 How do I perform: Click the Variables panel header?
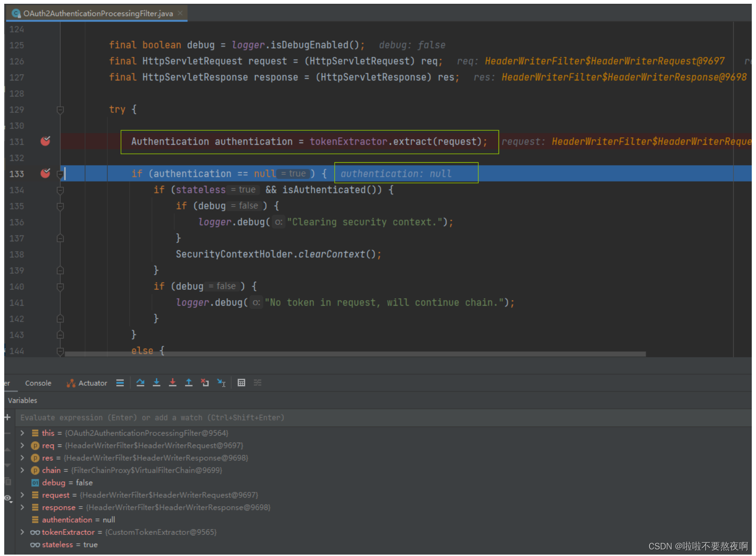pos(23,400)
